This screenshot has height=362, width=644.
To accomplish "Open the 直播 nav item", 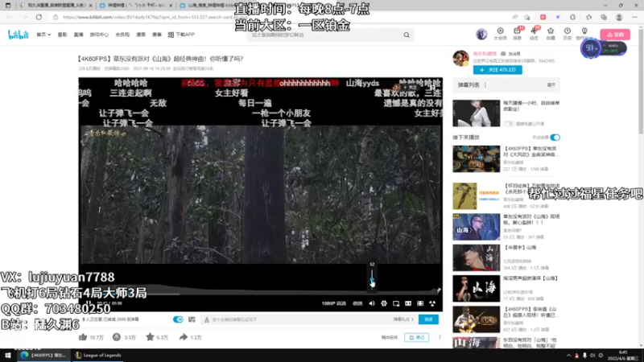I will click(x=78, y=35).
